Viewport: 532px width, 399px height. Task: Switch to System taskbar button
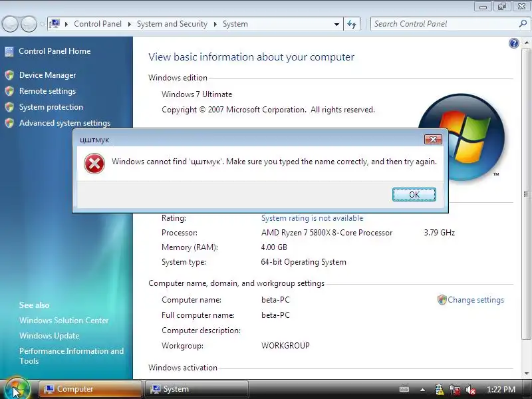tap(197, 389)
